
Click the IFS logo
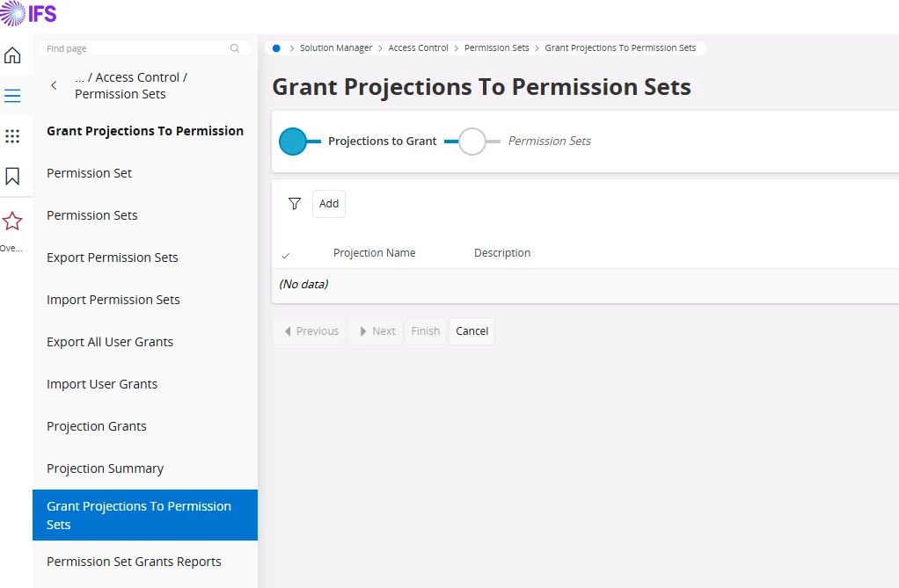[x=28, y=13]
